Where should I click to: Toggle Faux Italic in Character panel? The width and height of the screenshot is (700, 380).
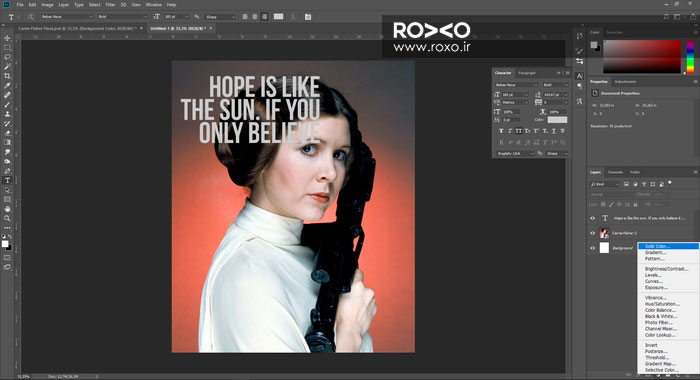point(510,131)
